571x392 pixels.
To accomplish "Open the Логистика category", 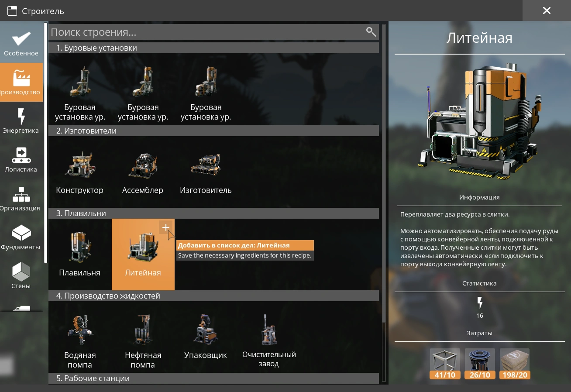I will coord(21,160).
